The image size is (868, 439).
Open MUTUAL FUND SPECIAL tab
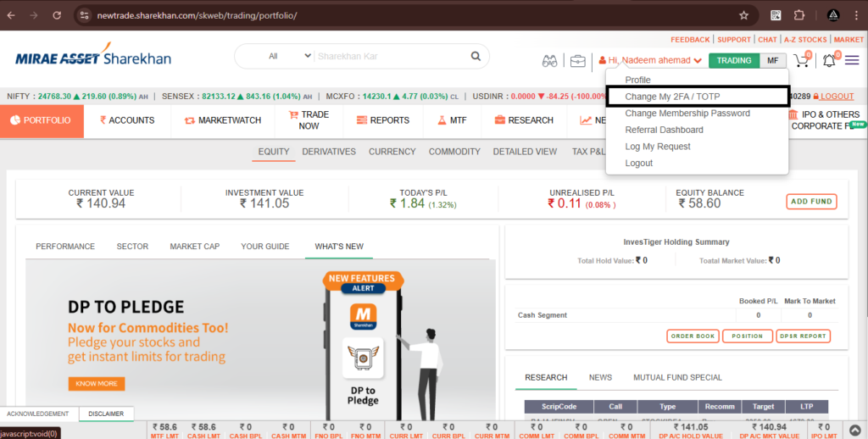677,377
